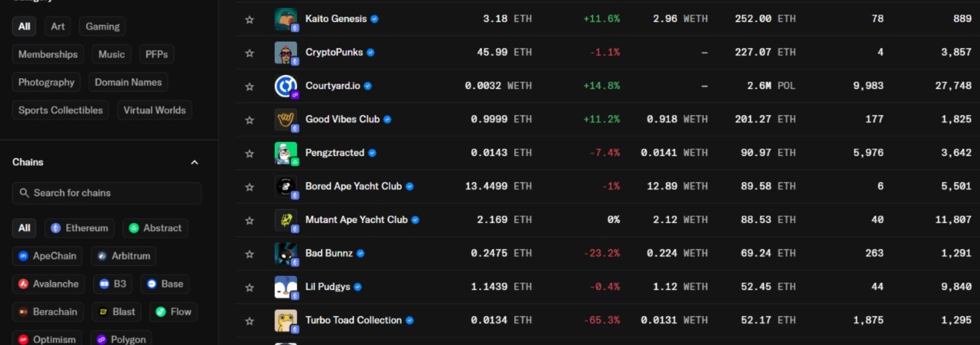Filter by Flow chain
The width and height of the screenshot is (980, 345).
(174, 312)
